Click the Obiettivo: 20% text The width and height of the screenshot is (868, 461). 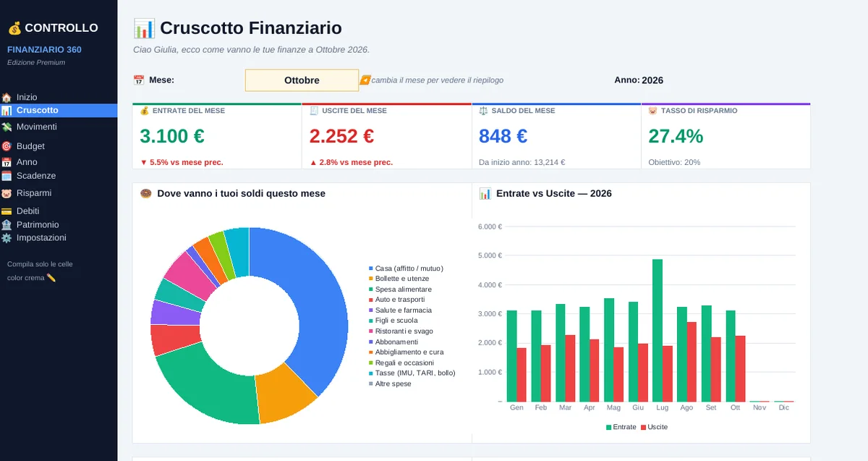click(x=674, y=163)
